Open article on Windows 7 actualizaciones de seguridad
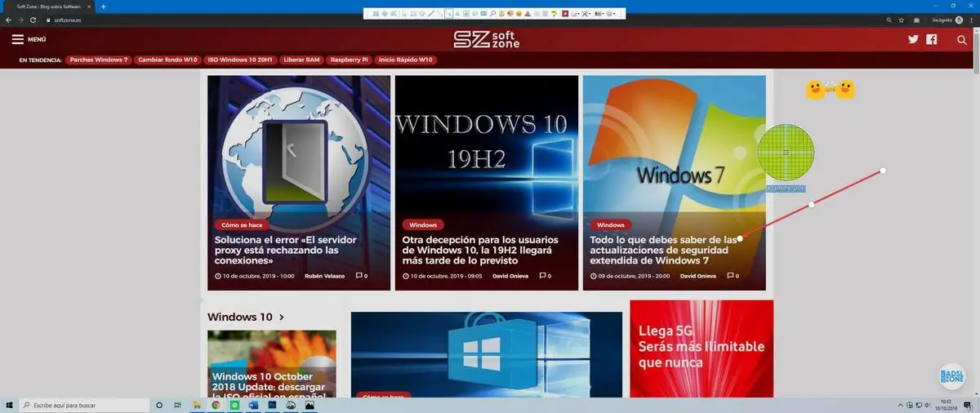980x413 pixels. coord(662,251)
